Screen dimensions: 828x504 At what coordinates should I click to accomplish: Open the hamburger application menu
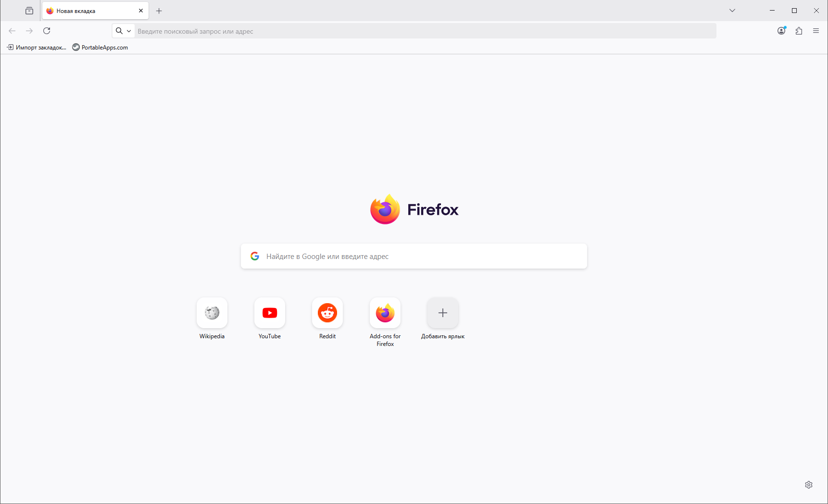coord(816,31)
